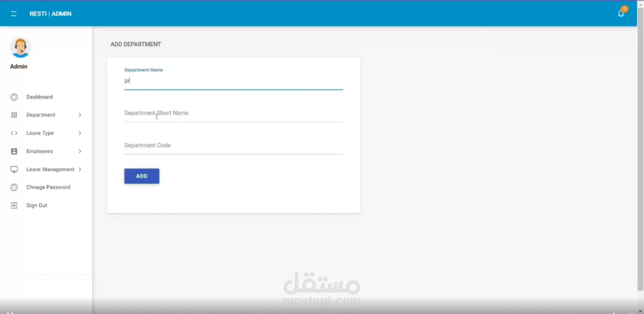Expand the Employees submenu chevron
This screenshot has height=314, width=644.
(x=79, y=151)
